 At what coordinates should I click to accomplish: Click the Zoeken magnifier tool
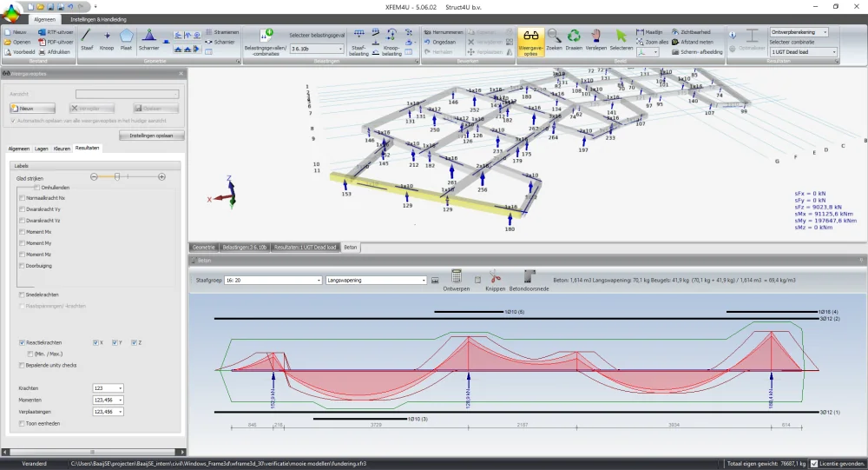(554, 40)
